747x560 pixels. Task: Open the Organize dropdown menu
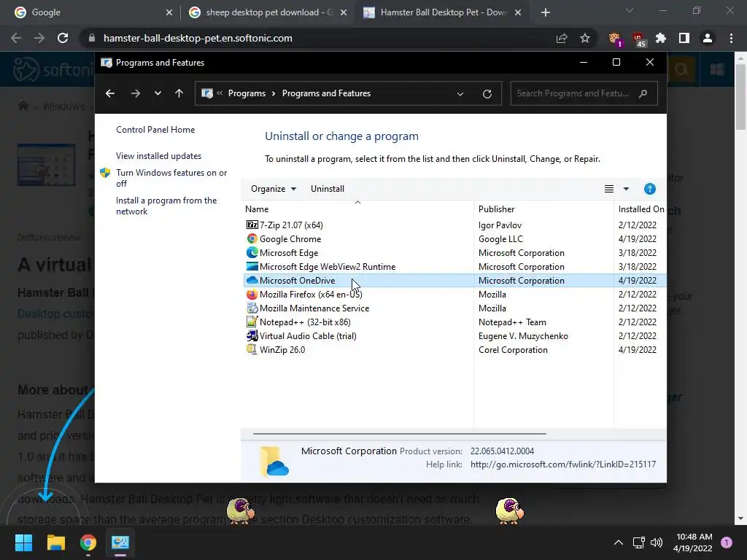point(274,189)
